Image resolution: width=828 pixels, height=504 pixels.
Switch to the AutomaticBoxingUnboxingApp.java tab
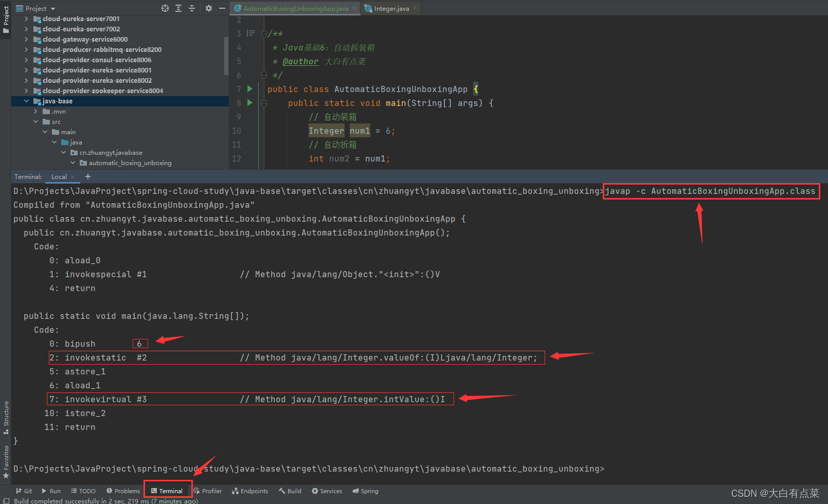295,8
